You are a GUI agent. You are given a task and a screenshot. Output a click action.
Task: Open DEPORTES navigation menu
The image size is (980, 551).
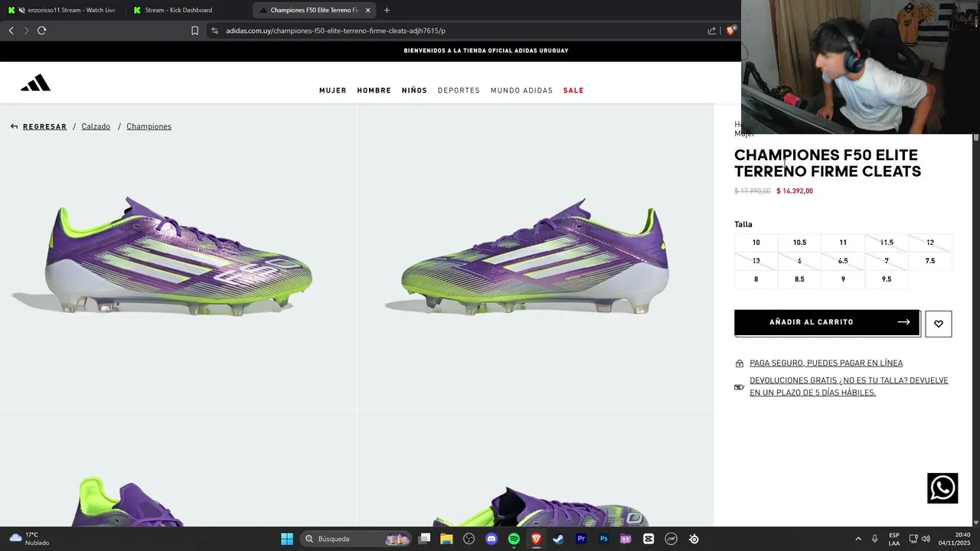coord(459,90)
